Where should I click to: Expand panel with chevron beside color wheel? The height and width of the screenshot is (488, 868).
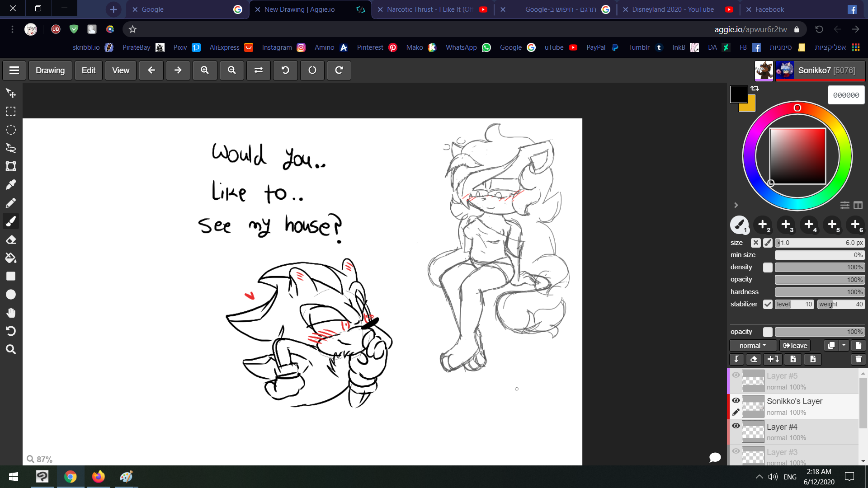[x=736, y=205]
